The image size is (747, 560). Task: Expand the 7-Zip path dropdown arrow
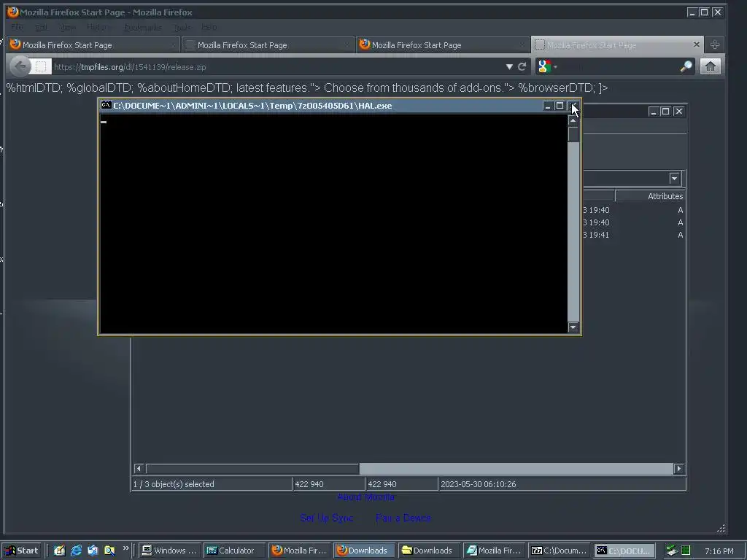[674, 179]
